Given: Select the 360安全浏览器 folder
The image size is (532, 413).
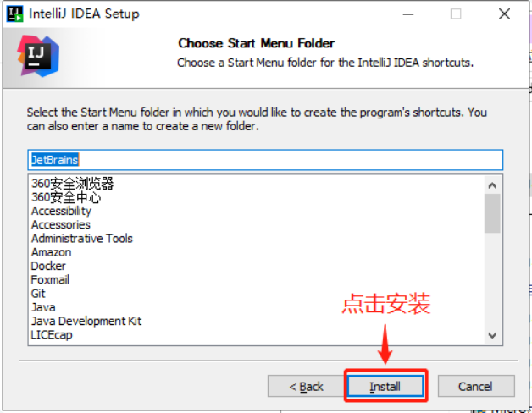Looking at the screenshot, I should pos(73,184).
